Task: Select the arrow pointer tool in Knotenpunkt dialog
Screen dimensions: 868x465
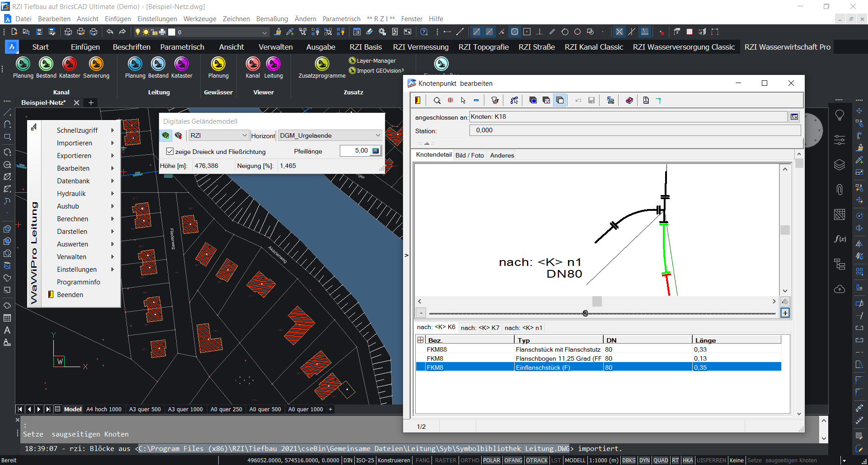Action: (463, 100)
